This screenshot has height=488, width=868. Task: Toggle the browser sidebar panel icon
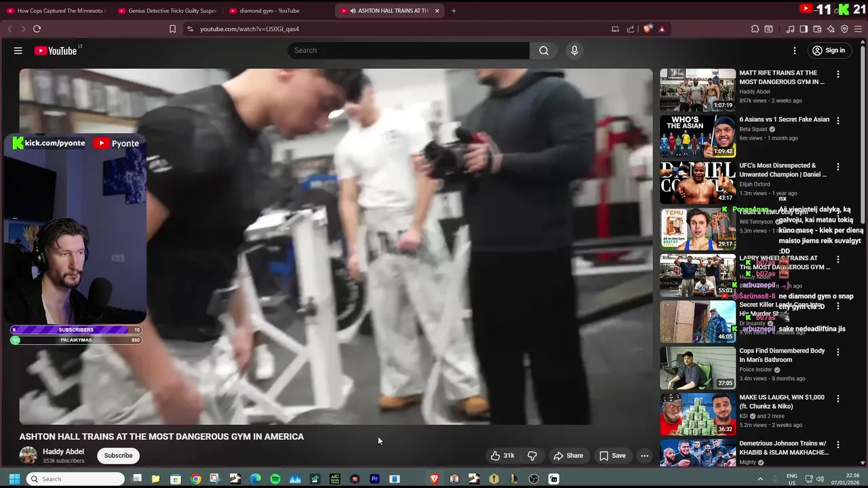point(804,29)
